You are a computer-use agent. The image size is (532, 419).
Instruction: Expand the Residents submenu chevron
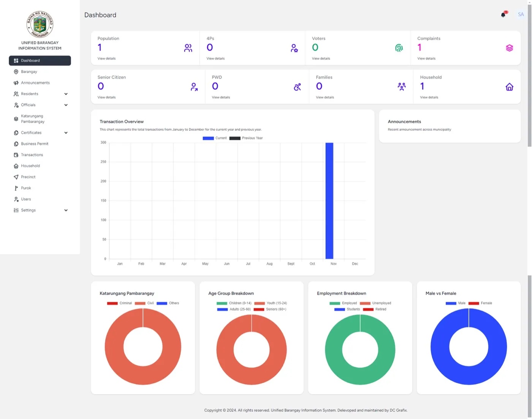tap(66, 94)
